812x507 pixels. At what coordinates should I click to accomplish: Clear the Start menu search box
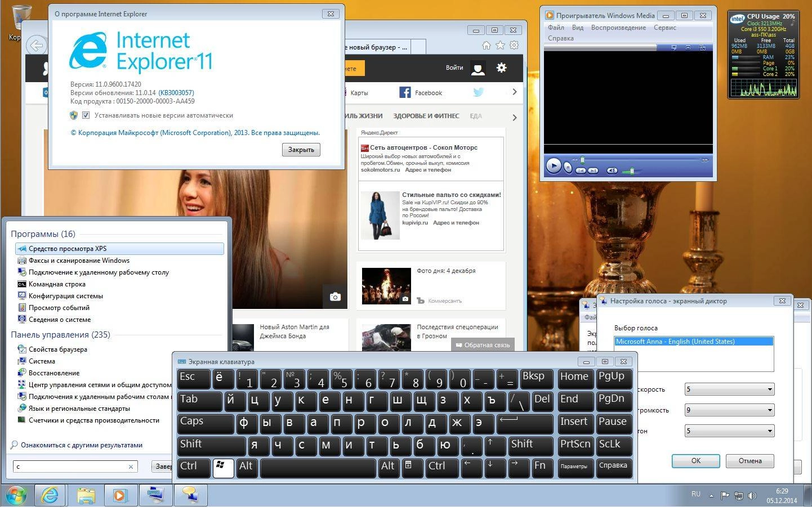pyautogui.click(x=131, y=466)
